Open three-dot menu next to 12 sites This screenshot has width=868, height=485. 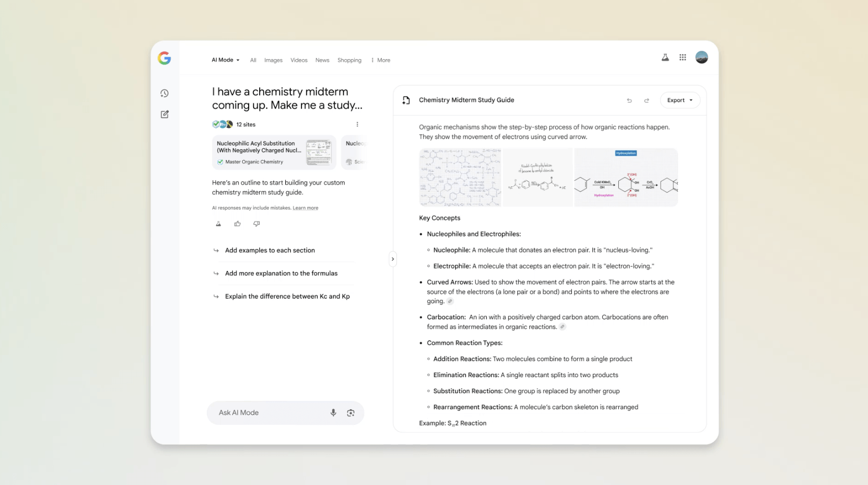[357, 125]
